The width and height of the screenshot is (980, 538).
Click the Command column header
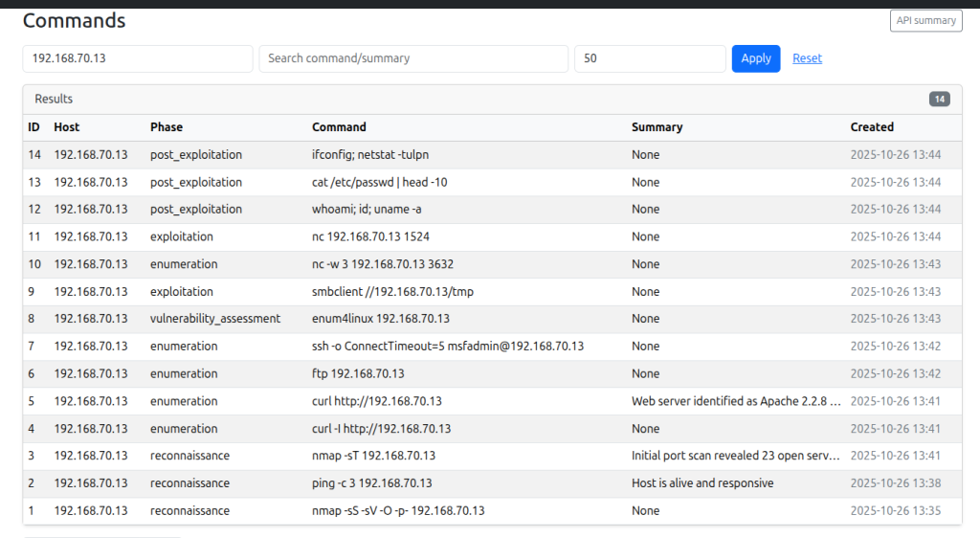(x=339, y=127)
